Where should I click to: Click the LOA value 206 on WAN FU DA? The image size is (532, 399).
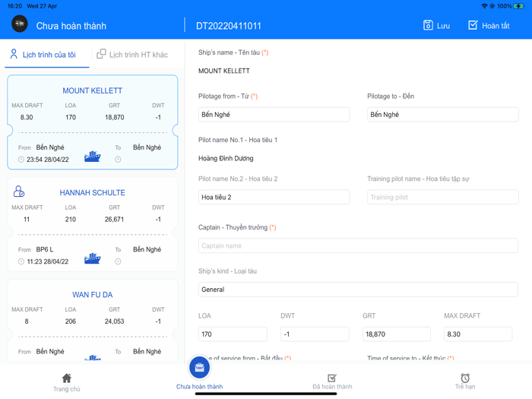(x=71, y=321)
